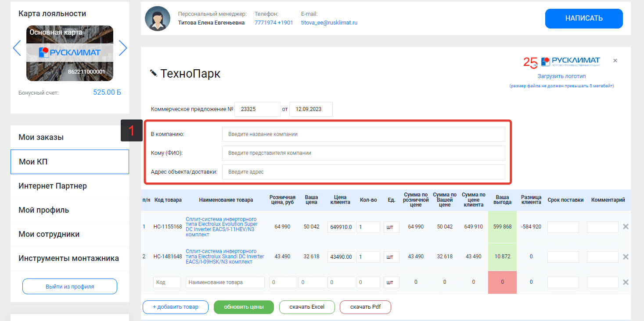Open Electrolux Skandi DC Inverter product link
The height and width of the screenshot is (321, 644).
pyautogui.click(x=225, y=257)
